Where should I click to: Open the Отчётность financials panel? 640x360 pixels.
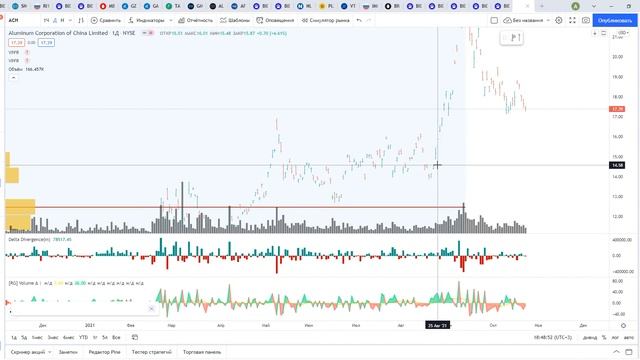[196, 20]
